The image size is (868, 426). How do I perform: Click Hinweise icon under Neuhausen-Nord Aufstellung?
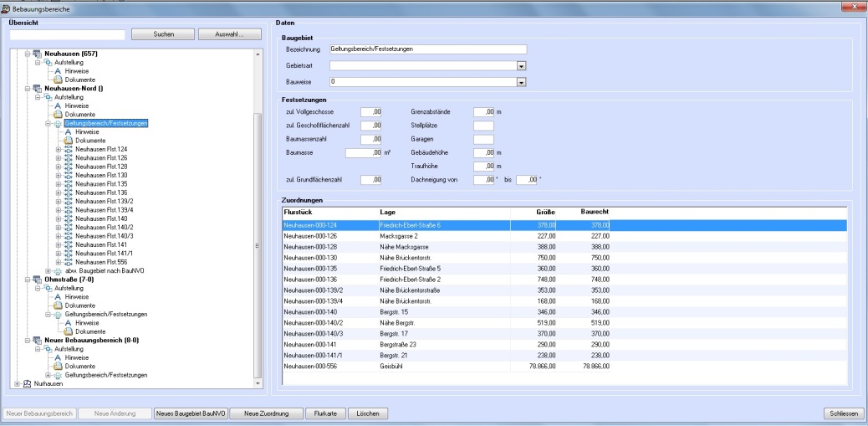tap(59, 106)
